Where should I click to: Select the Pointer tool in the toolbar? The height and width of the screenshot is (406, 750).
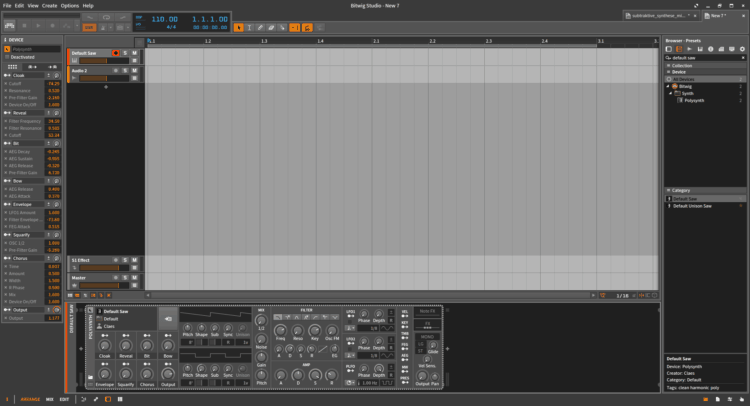click(238, 28)
